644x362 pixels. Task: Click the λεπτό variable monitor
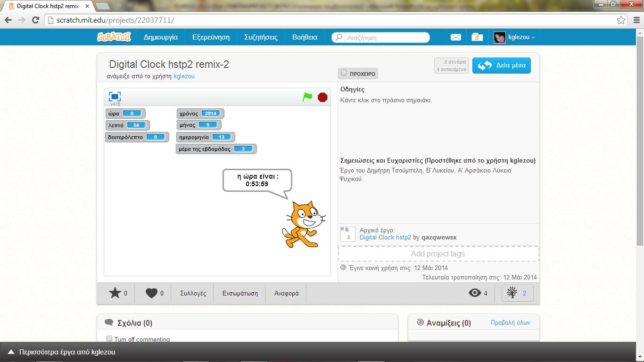(x=128, y=125)
